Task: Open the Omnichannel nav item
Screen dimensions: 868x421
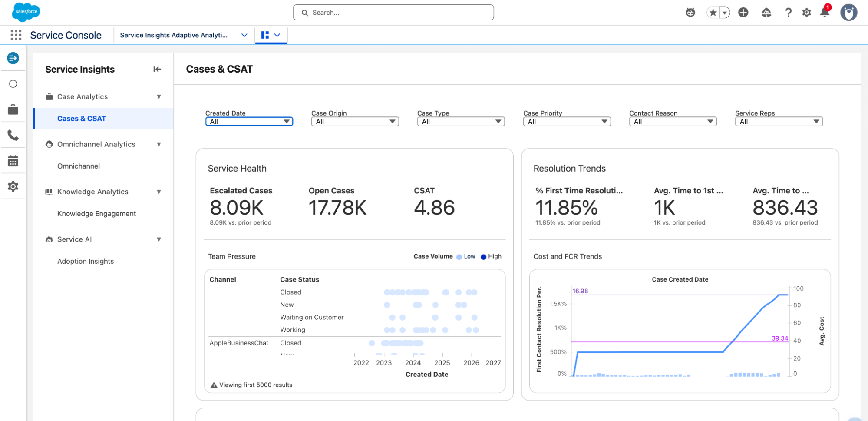Action: [x=79, y=166]
